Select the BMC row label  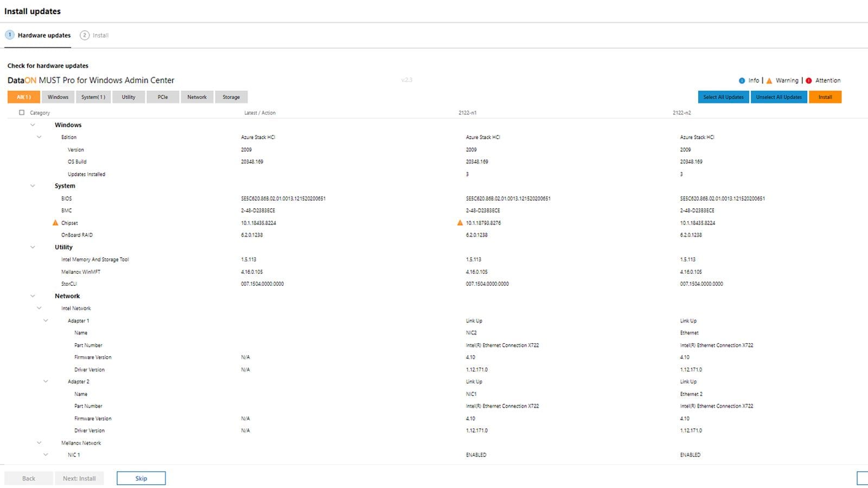pyautogui.click(x=66, y=210)
